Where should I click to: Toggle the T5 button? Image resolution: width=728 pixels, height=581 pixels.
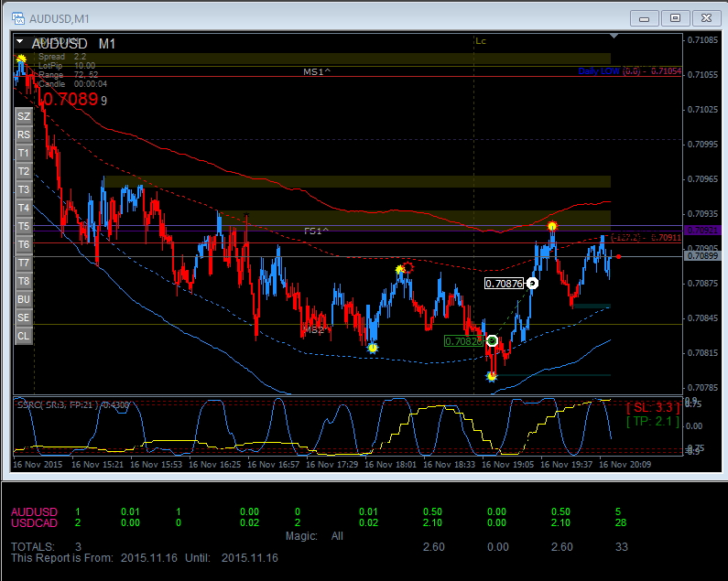tap(24, 226)
